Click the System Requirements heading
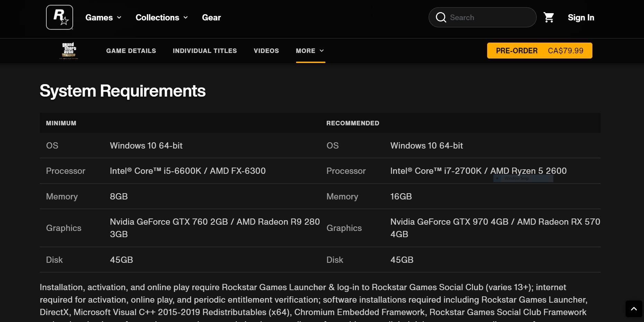The width and height of the screenshot is (644, 322). point(123,91)
